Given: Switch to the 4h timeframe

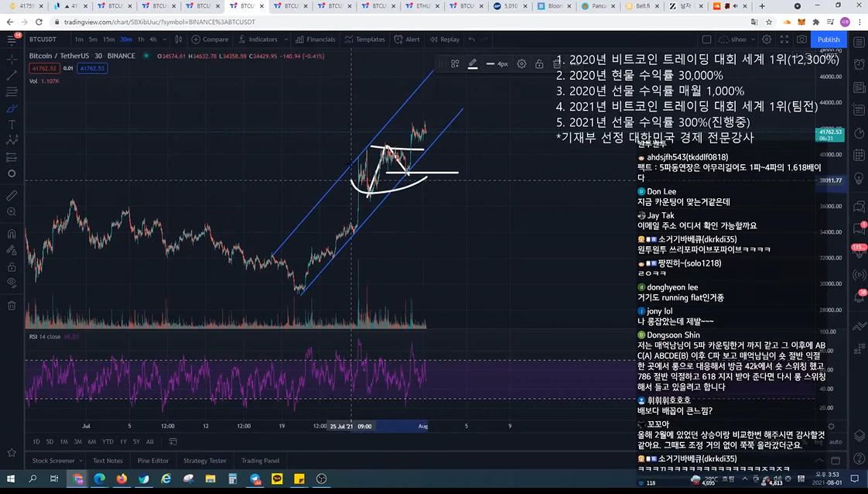Looking at the screenshot, I should [152, 39].
